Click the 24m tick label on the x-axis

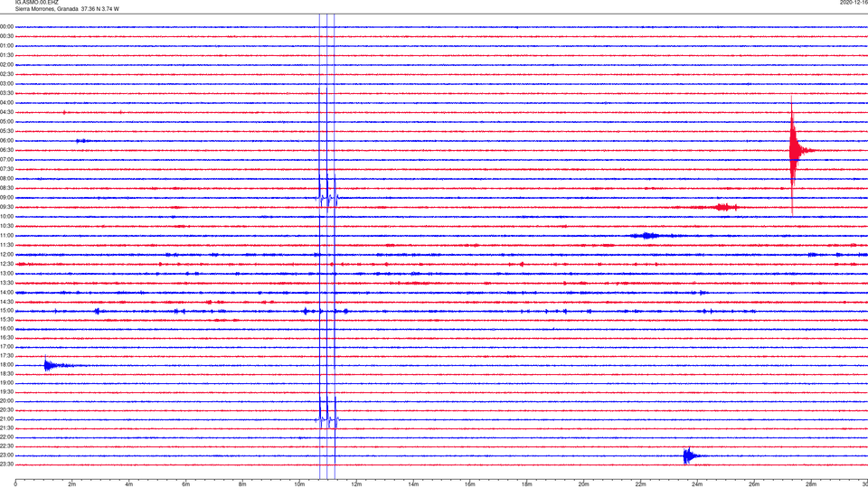tap(697, 484)
